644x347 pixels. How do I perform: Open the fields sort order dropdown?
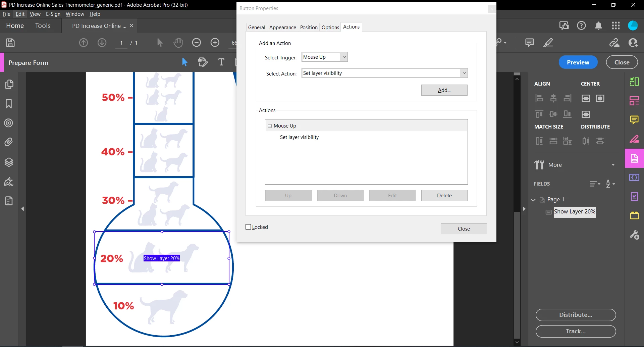595,184
